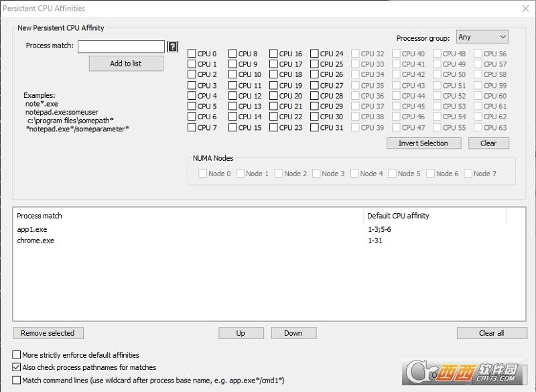Click the Add to list button

tap(126, 64)
